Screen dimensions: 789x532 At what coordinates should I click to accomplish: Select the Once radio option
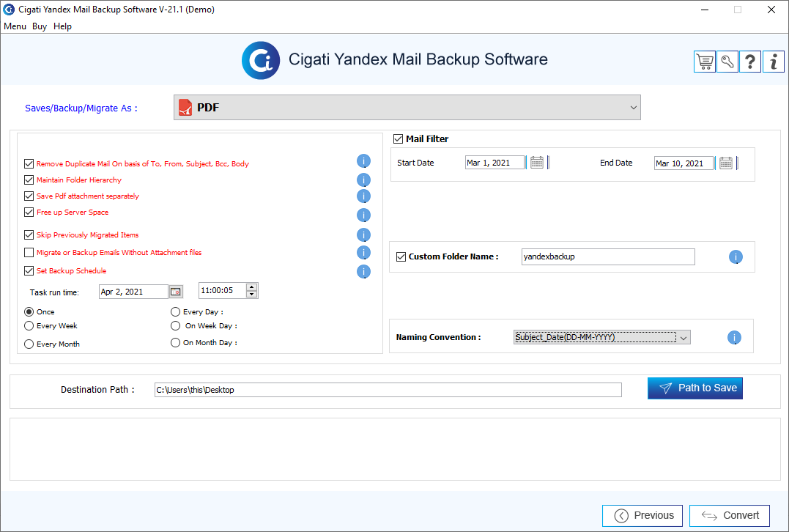(x=29, y=311)
